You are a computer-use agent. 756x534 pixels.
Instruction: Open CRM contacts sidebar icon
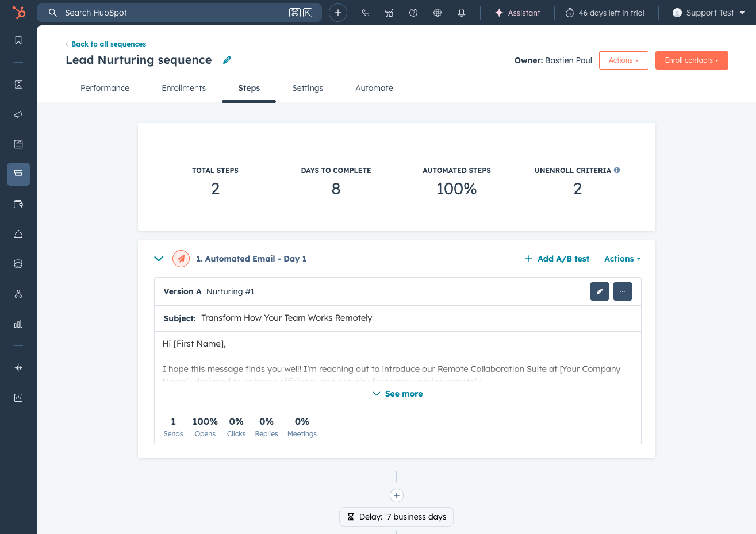18,84
